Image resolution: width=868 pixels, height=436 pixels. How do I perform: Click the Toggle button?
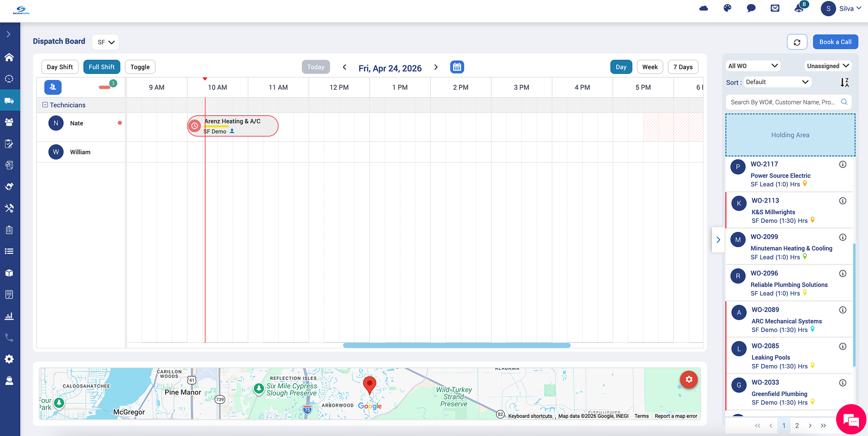tap(140, 67)
